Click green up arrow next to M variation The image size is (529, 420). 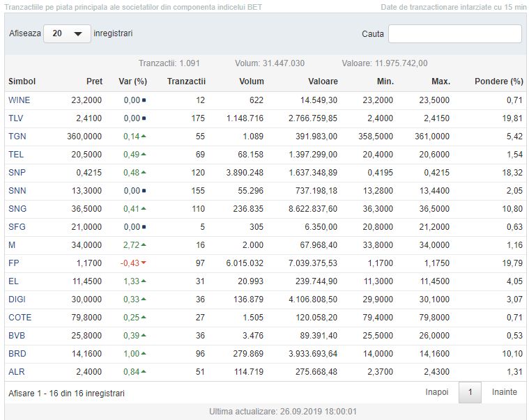click(144, 245)
